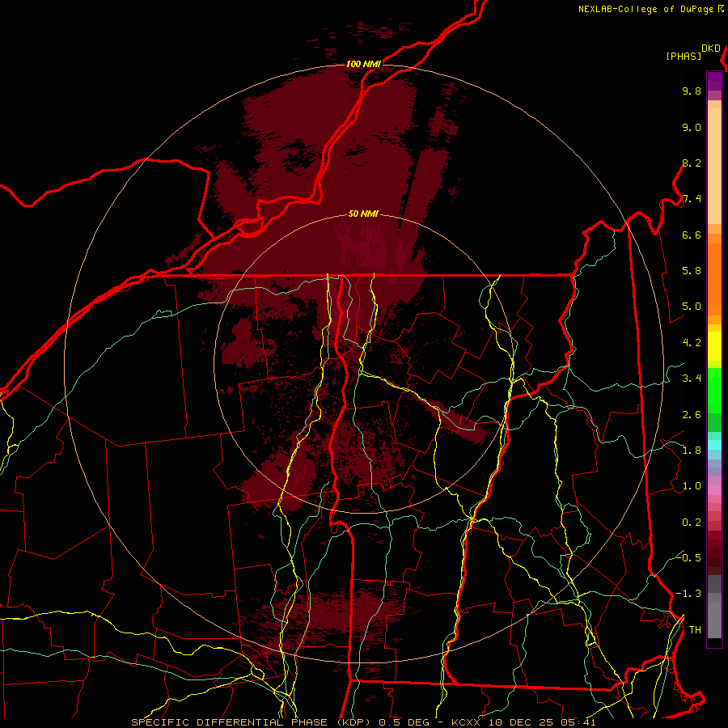The image size is (728, 728).
Task: Pick the bright green color bar segment
Action: [x=714, y=391]
